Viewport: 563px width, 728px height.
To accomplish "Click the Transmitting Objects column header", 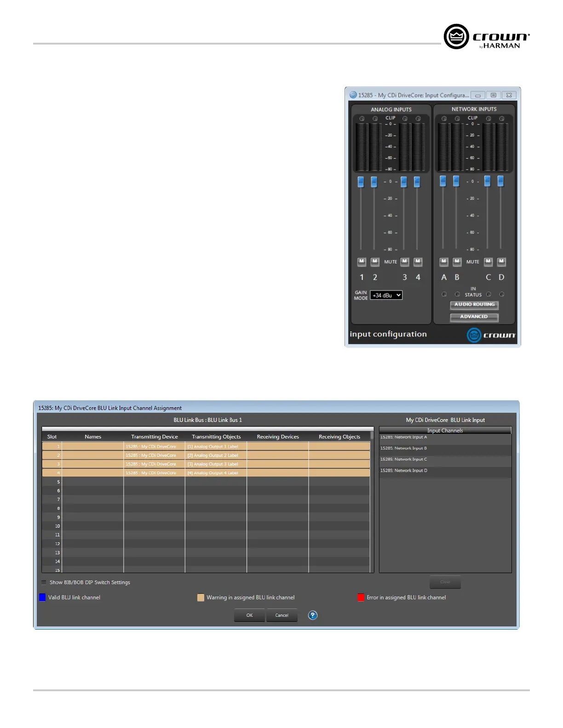I will pos(216,437).
